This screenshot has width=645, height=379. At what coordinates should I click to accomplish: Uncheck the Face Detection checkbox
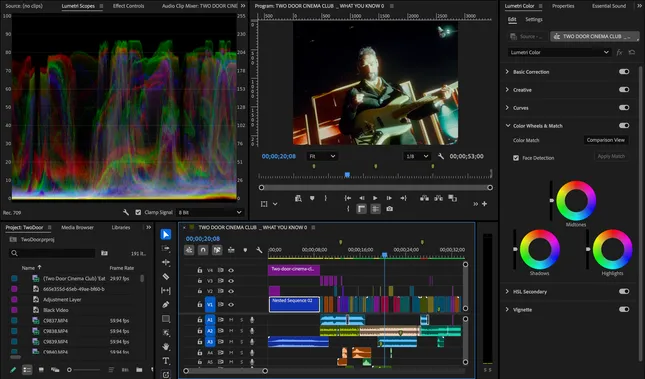point(516,158)
